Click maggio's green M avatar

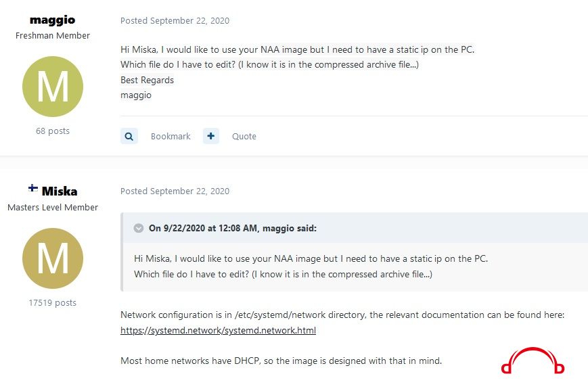pyautogui.click(x=53, y=87)
